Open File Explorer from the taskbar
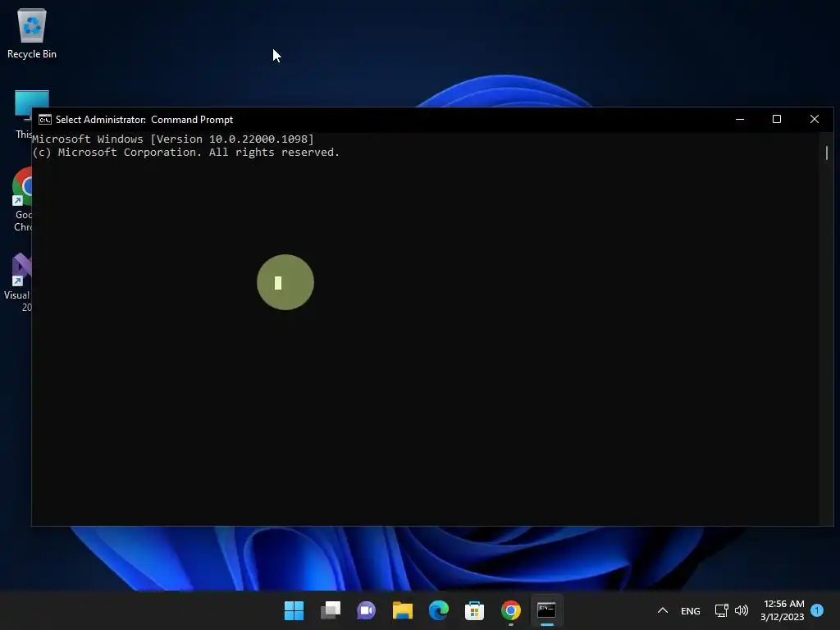 click(402, 610)
